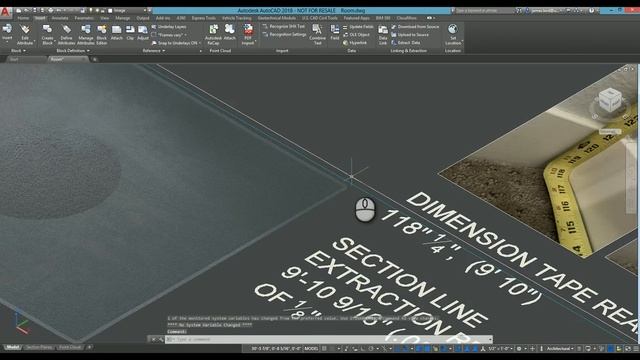Expand the Block panel
This screenshot has height=360, width=640.
18,51
